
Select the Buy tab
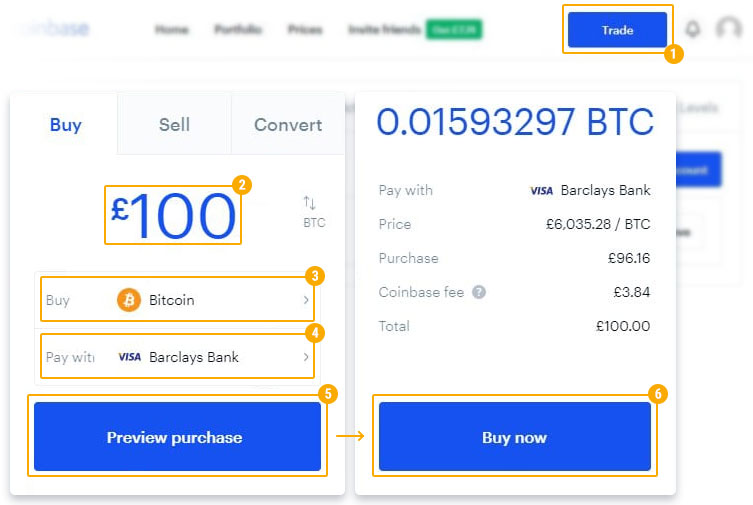65,125
